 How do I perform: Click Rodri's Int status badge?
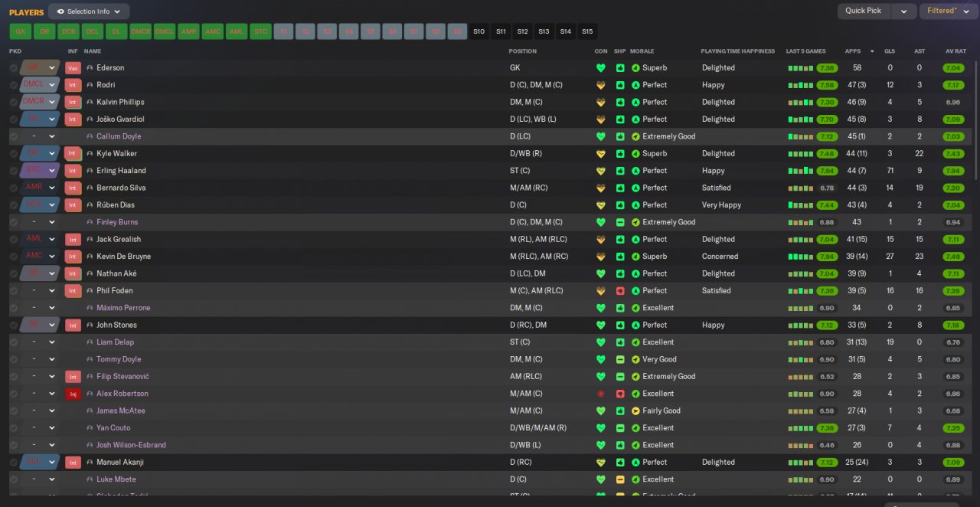(x=73, y=85)
